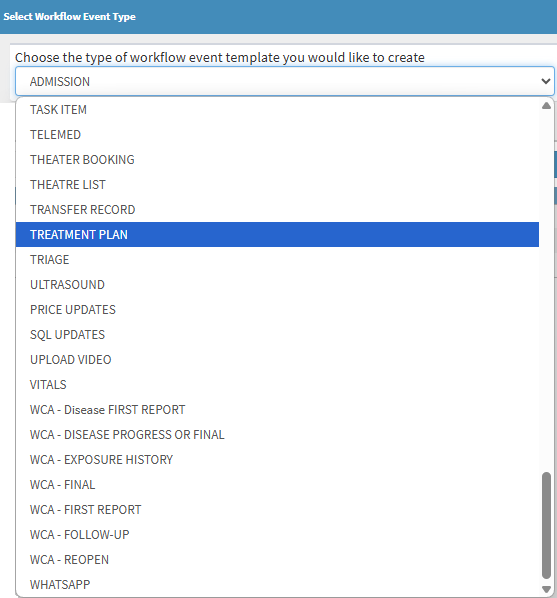Screen dimensions: 557x598
Task: Select WCA - Disease FIRST REPORT
Action: tap(277, 410)
